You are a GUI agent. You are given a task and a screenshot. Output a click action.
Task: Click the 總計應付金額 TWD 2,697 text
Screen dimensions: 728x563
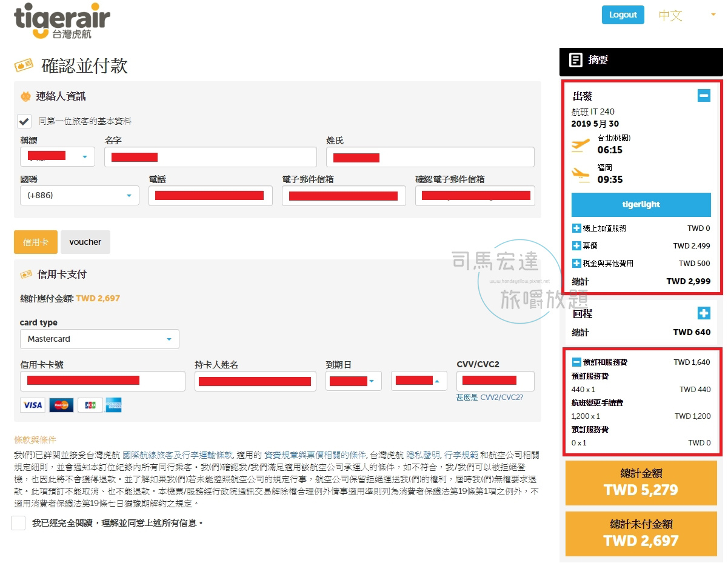coord(70,298)
